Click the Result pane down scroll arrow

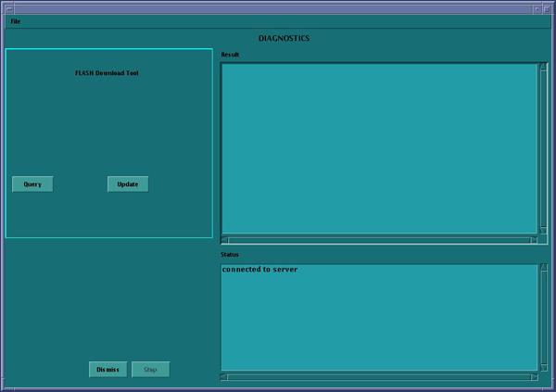click(544, 230)
